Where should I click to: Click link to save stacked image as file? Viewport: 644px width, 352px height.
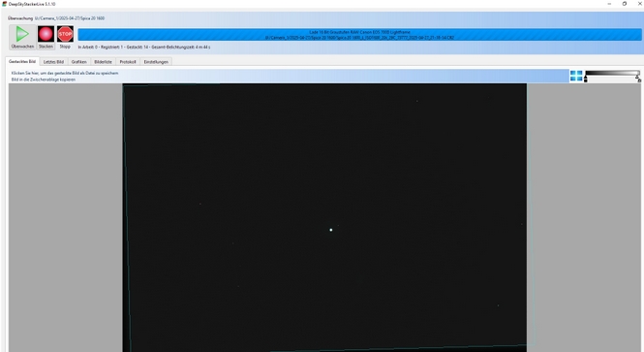coord(65,73)
